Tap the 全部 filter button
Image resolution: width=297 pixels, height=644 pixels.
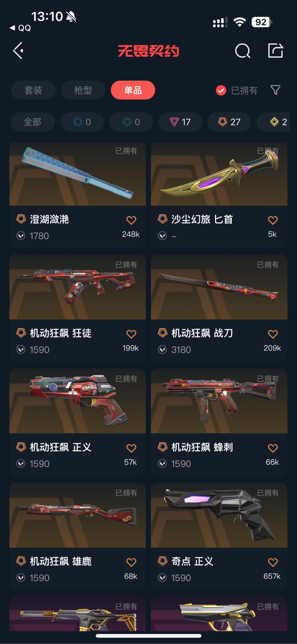tap(33, 122)
